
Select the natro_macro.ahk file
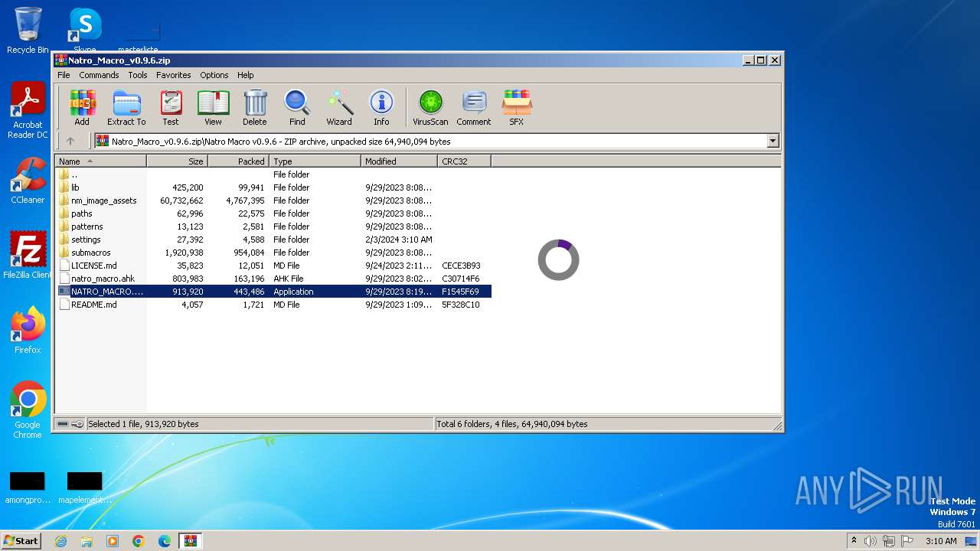[x=273, y=279]
